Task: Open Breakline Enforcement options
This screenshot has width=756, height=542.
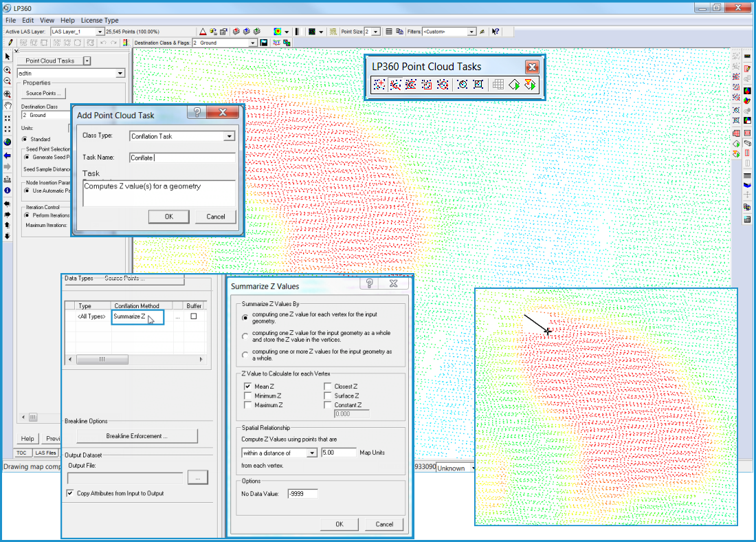Action: pyautogui.click(x=137, y=436)
